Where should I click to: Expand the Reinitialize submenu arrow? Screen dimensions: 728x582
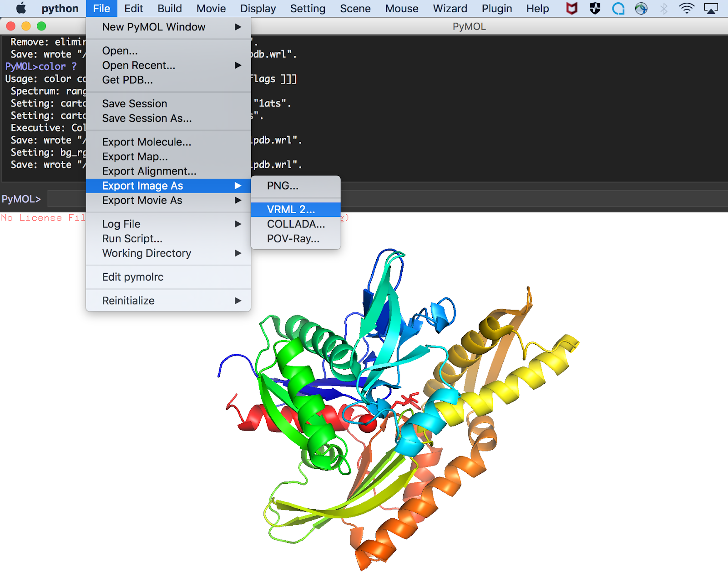[238, 301]
